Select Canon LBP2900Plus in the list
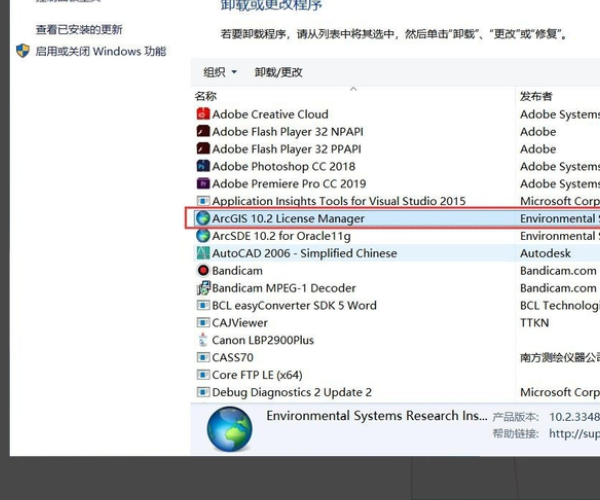600x500 pixels. (x=262, y=340)
